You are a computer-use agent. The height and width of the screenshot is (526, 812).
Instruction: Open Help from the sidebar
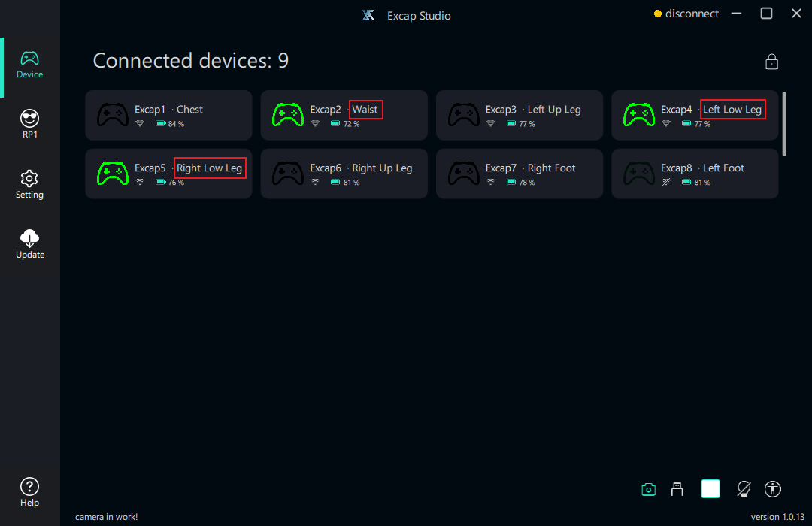(x=30, y=493)
